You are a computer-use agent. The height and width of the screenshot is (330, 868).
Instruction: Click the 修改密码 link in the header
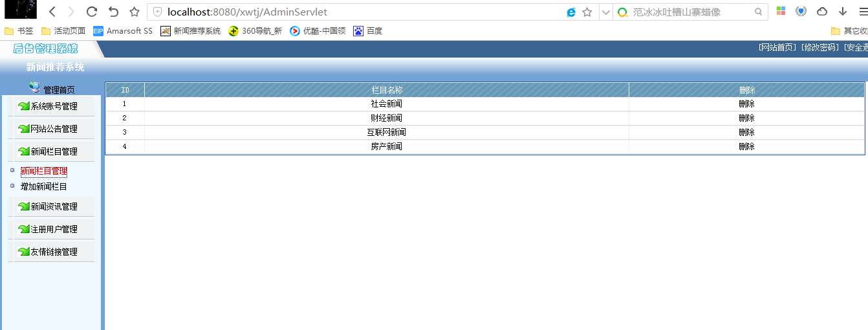pyautogui.click(x=819, y=47)
